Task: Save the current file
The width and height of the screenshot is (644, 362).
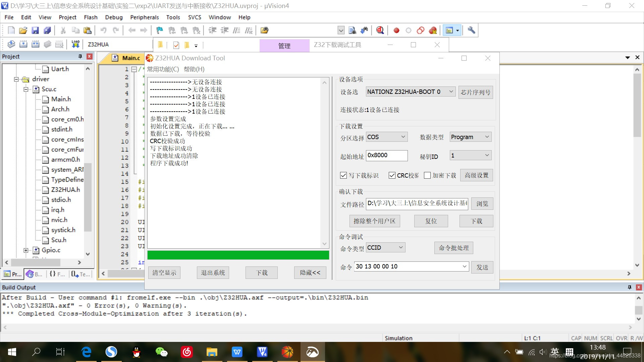Action: click(35, 31)
